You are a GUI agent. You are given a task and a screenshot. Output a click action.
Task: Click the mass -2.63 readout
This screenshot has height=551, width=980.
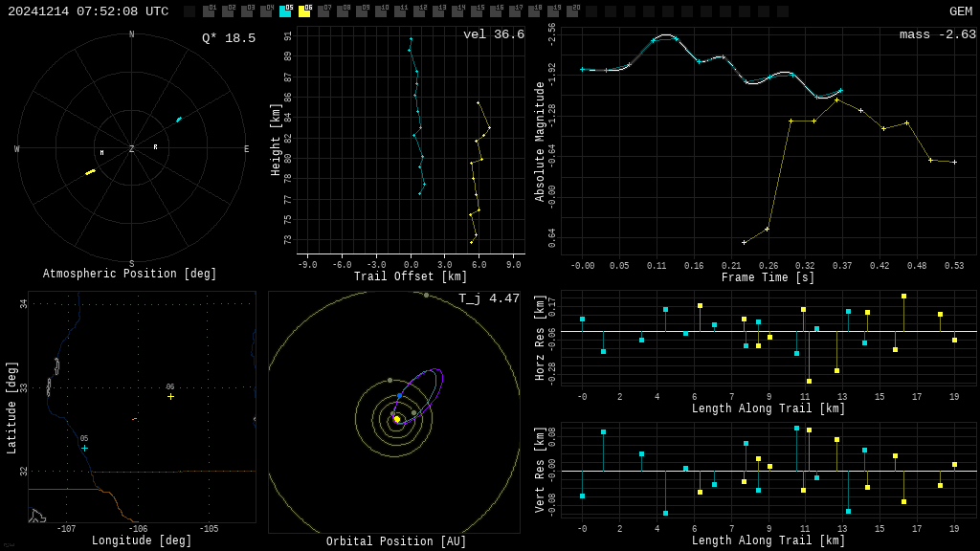[x=937, y=34]
